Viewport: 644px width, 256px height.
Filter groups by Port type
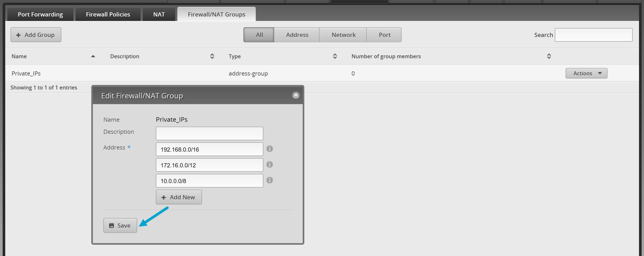[x=384, y=35]
